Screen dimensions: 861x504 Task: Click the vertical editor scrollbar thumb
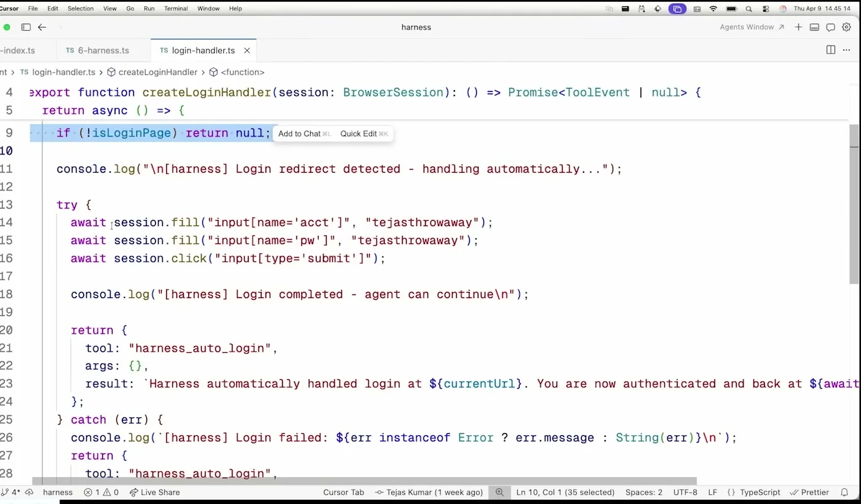coord(854,203)
